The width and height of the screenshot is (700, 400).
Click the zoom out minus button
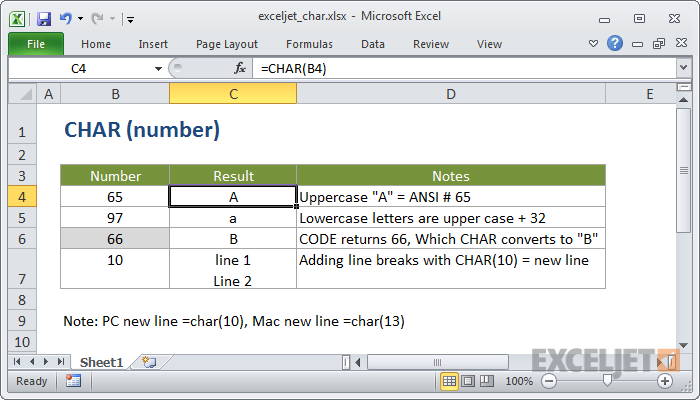point(549,381)
